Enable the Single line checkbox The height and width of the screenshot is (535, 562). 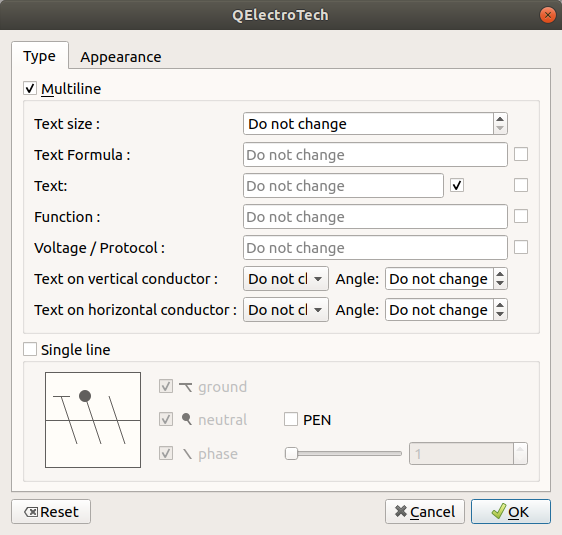click(x=30, y=349)
